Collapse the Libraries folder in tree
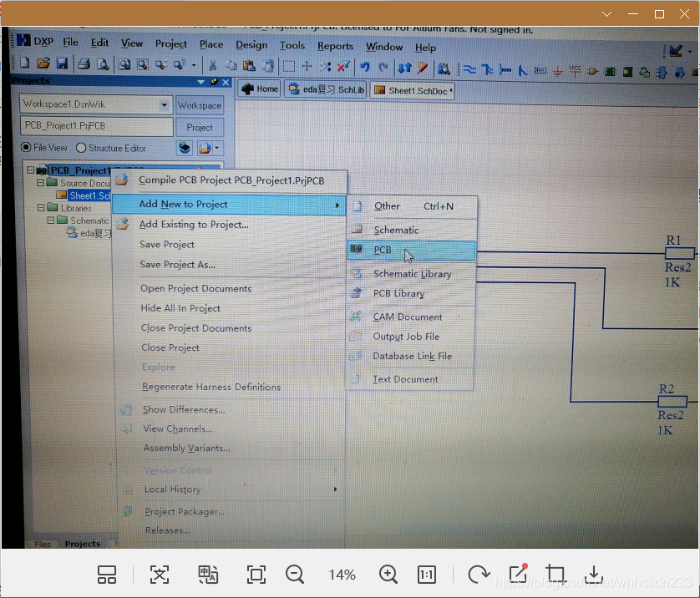This screenshot has height=598, width=700. [41, 207]
